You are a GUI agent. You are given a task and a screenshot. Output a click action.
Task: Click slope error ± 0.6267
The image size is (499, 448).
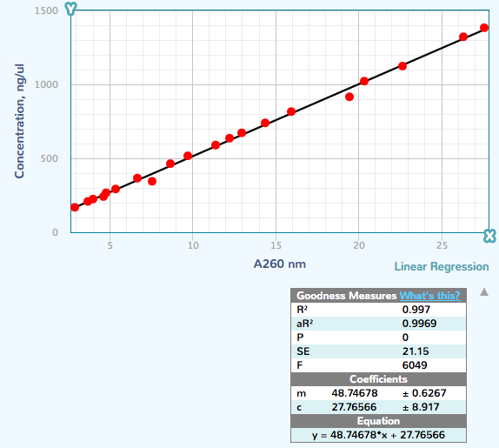pos(424,393)
